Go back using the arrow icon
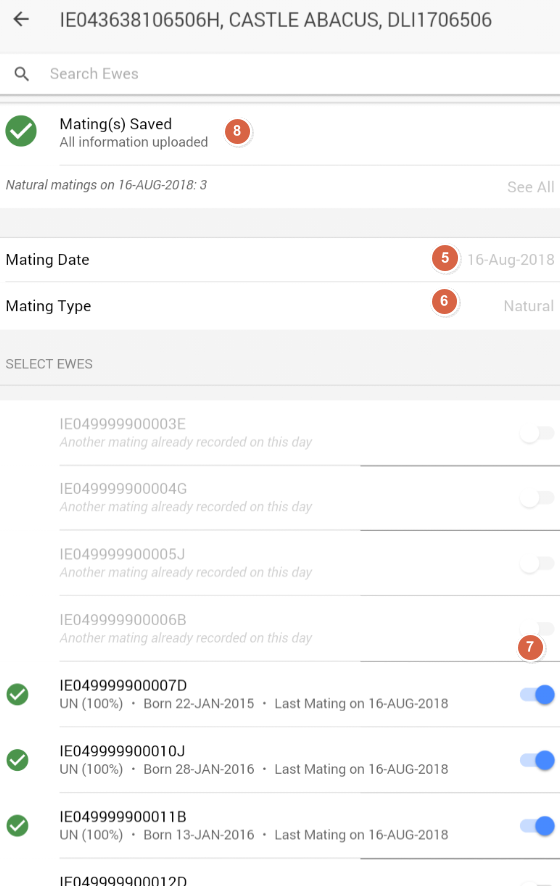This screenshot has height=886, width=560. [x=21, y=19]
